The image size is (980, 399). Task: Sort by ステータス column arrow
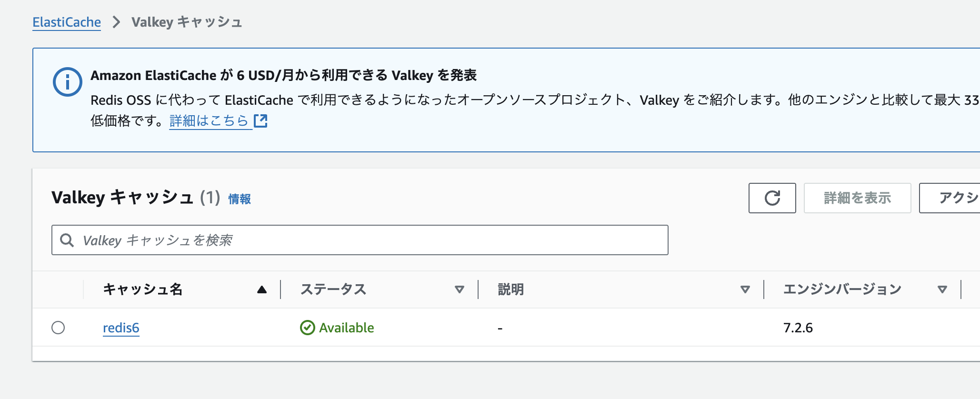[x=459, y=289]
